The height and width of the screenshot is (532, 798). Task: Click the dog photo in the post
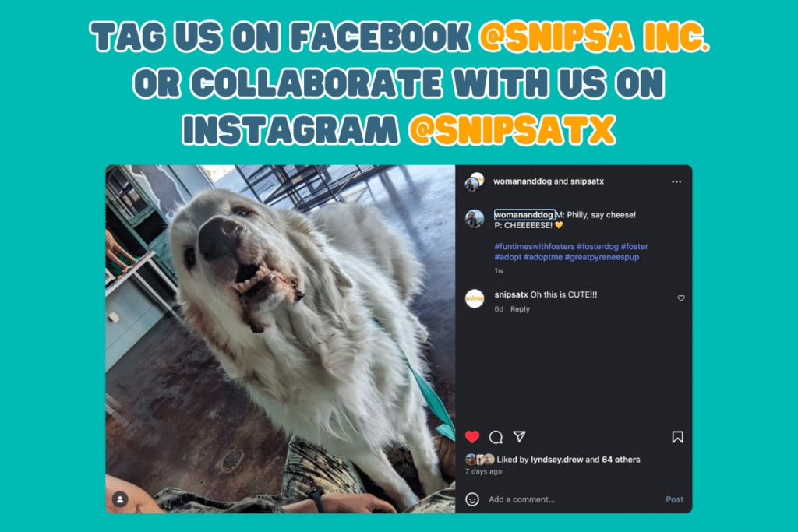281,339
